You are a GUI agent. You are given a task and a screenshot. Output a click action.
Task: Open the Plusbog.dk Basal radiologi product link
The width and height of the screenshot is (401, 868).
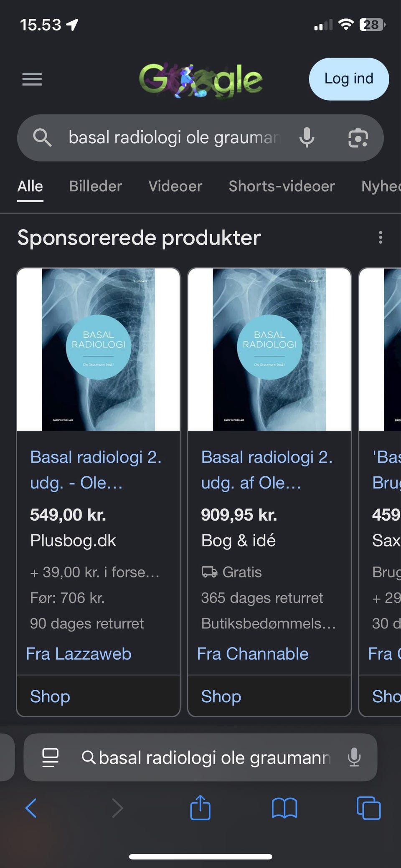96,470
